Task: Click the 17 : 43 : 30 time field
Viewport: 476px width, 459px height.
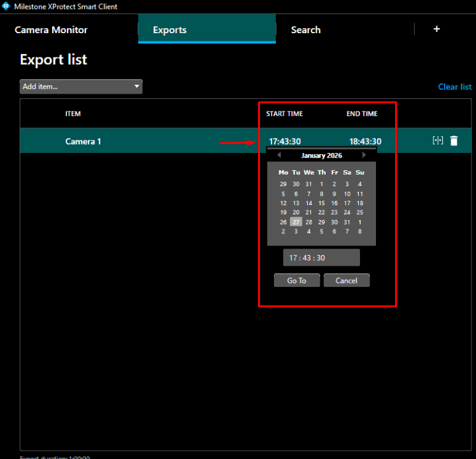Action: click(x=321, y=258)
